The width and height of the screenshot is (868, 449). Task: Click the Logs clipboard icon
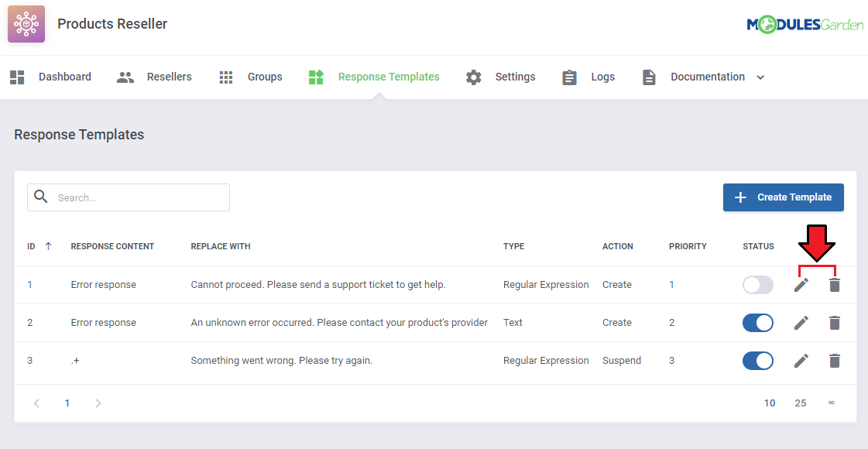point(569,77)
